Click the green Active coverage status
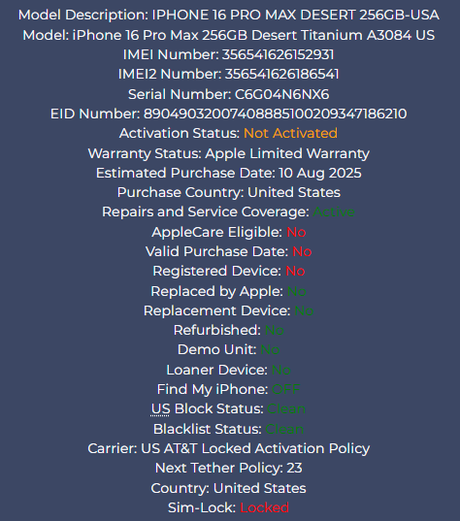 (x=334, y=212)
